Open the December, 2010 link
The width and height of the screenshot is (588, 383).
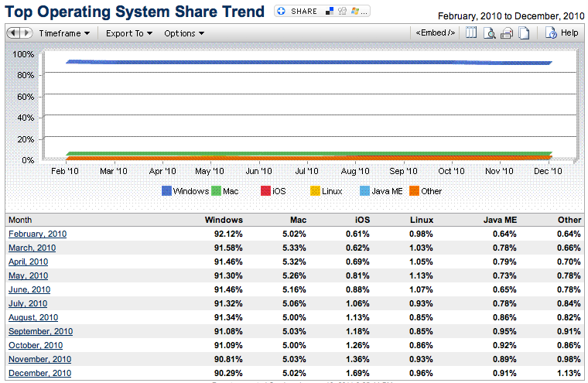click(x=39, y=373)
